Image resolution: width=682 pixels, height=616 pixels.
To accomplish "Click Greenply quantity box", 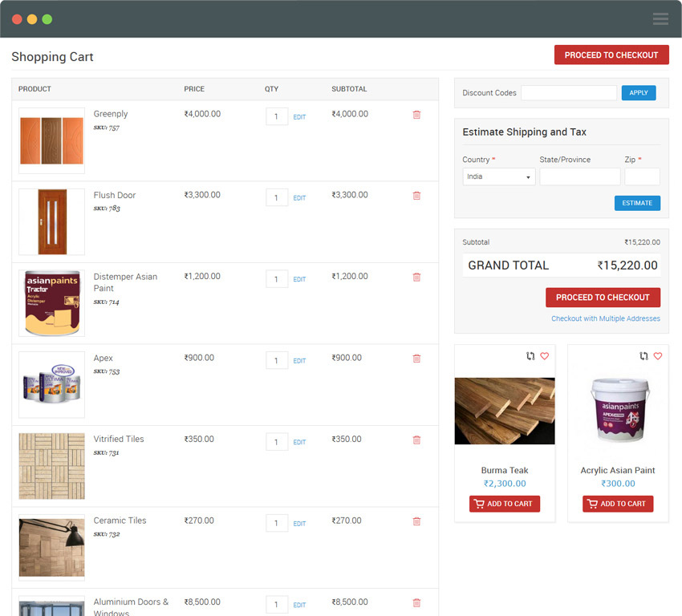I will 277,116.
